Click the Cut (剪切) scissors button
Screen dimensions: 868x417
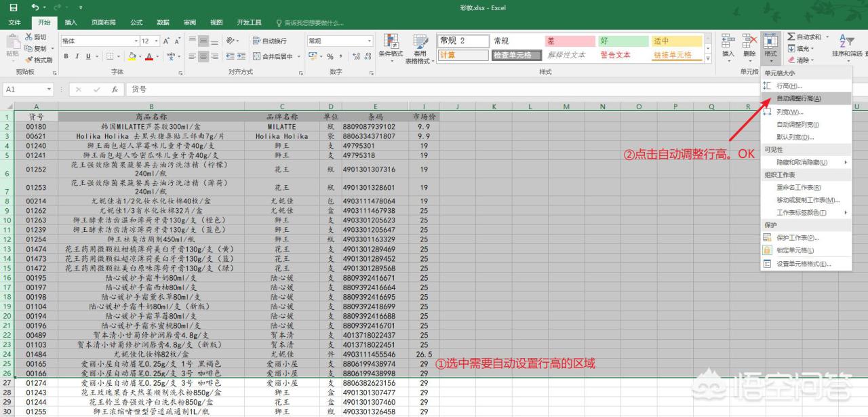36,37
